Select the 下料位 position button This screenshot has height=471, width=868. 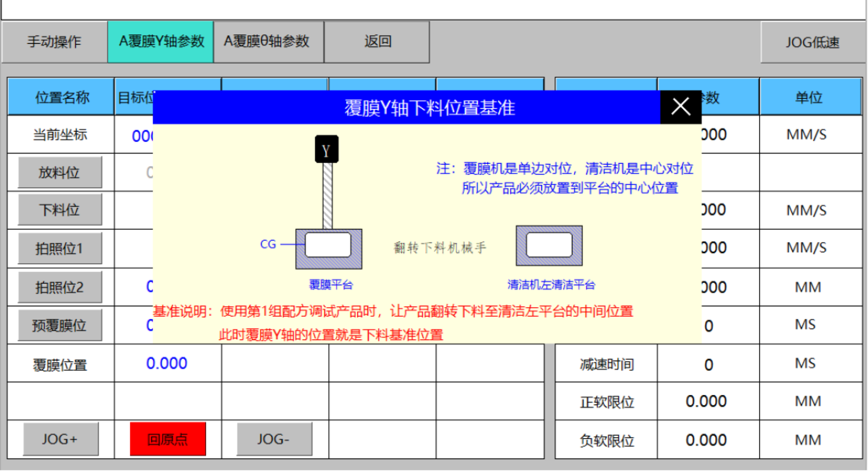pos(60,210)
